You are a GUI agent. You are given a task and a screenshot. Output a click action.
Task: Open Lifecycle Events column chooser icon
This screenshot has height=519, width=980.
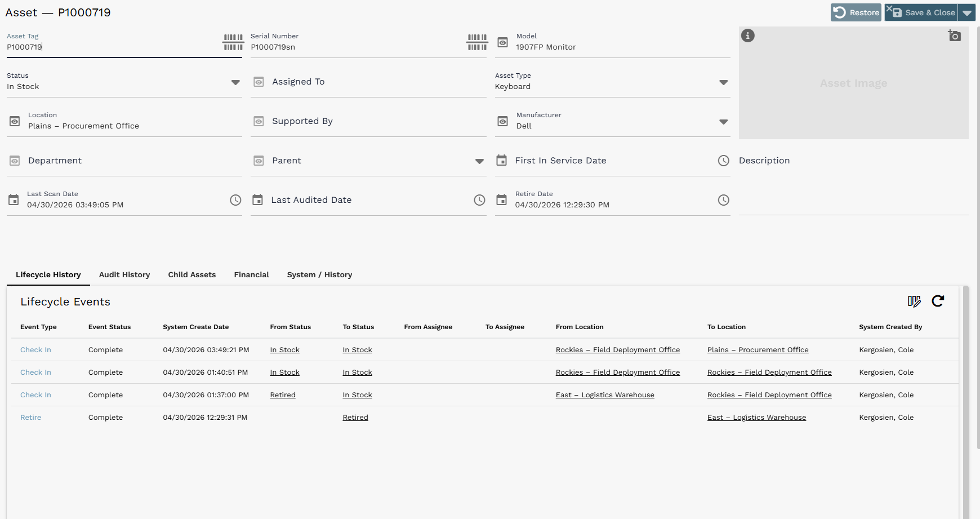point(914,301)
